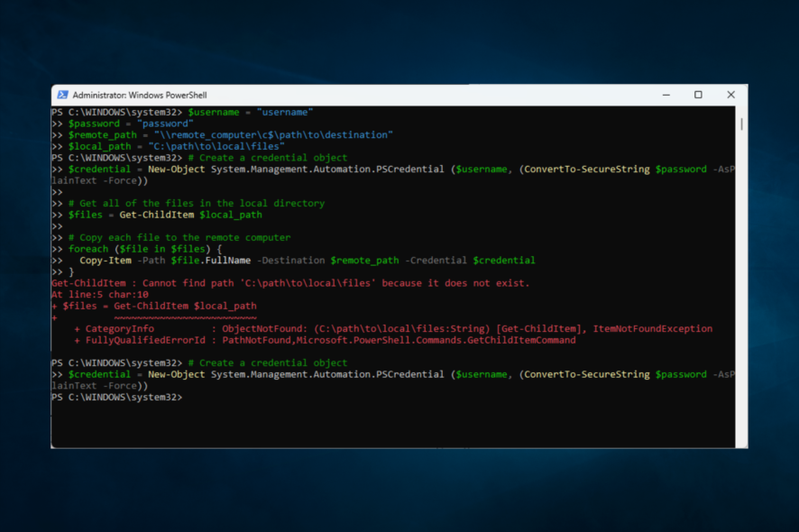Open the window system menu via PowerShell icon
This screenshot has width=799, height=532.
(x=61, y=95)
